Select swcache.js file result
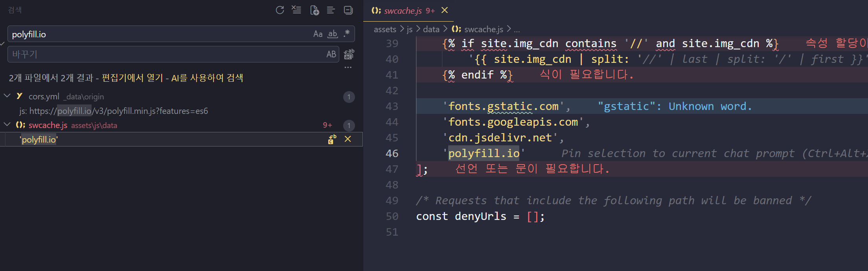 pos(48,125)
